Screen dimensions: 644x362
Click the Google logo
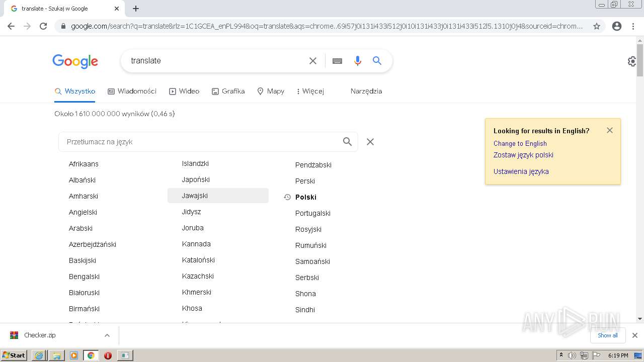[x=75, y=61]
